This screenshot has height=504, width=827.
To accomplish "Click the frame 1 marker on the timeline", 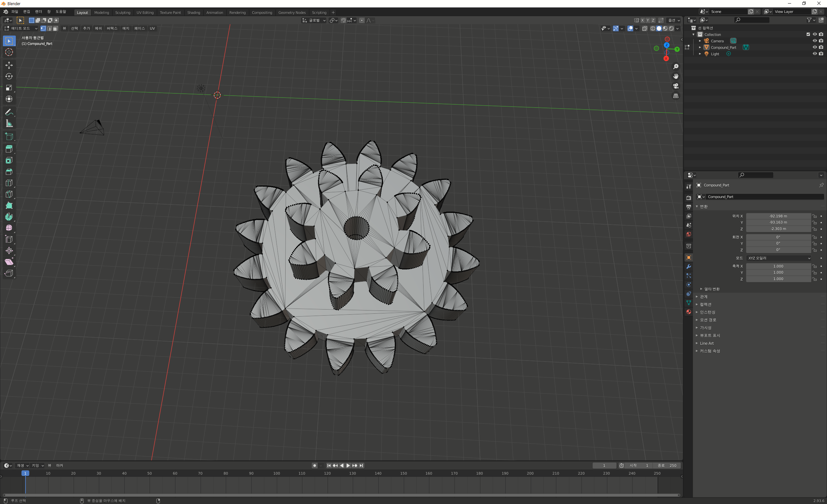I will coord(25,473).
